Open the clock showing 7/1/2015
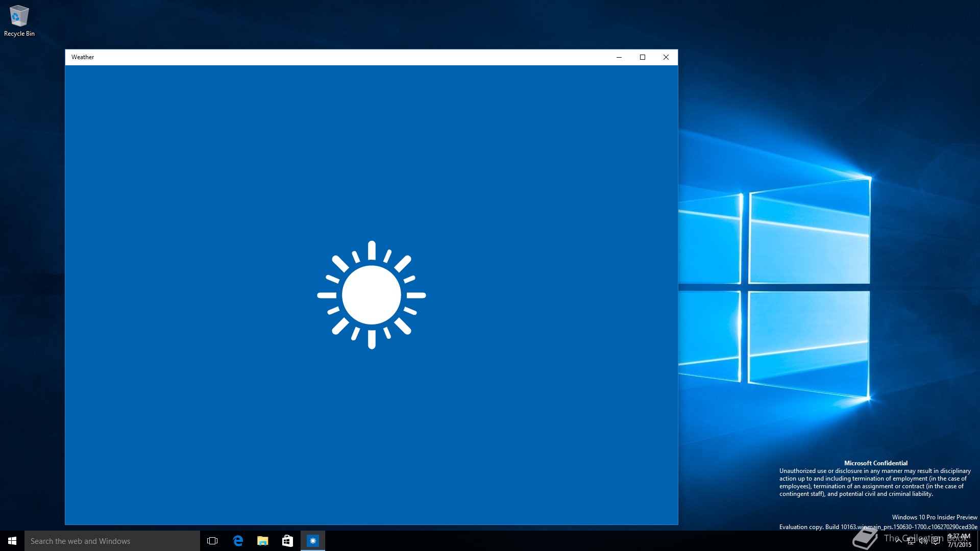 click(959, 541)
